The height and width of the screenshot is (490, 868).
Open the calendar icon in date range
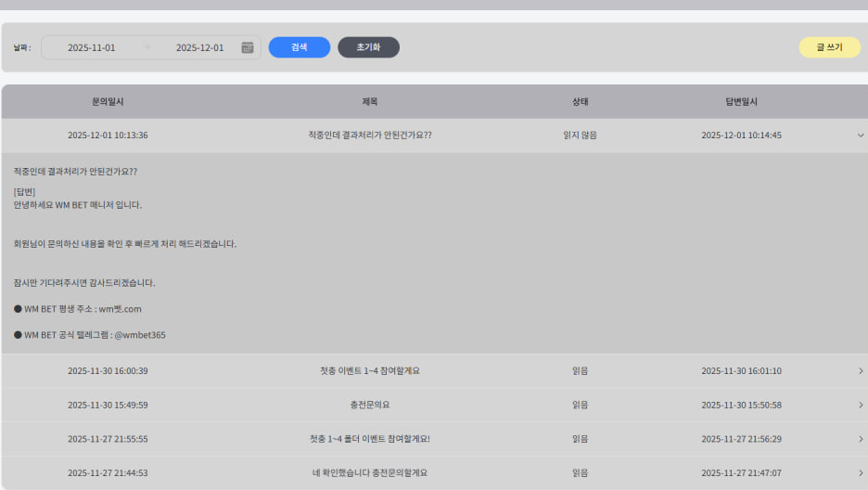click(x=248, y=47)
